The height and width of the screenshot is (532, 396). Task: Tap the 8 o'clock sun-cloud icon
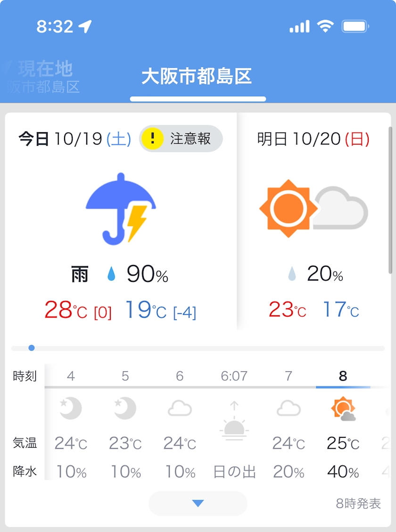coord(343,409)
